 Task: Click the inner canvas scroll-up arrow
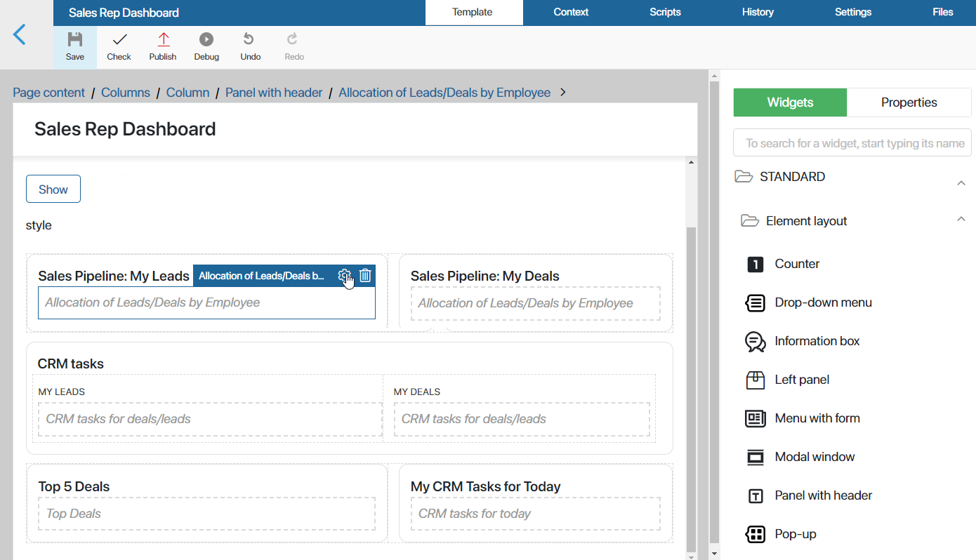pos(691,163)
